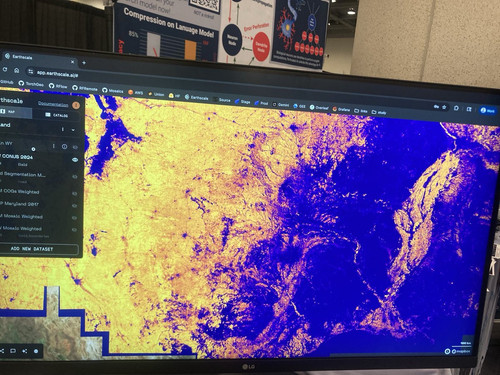Click the share icon in map toolbar
Viewport: 500px width, 375px height.
coord(25,351)
